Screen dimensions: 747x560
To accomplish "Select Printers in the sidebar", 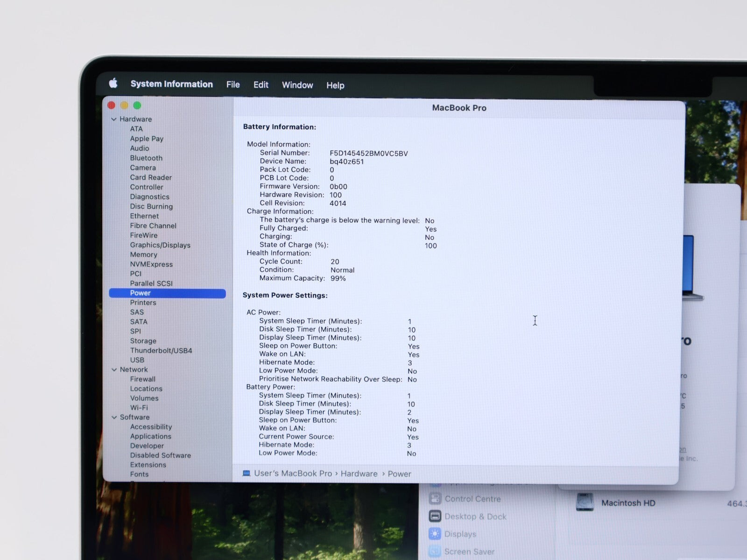I will 143,302.
